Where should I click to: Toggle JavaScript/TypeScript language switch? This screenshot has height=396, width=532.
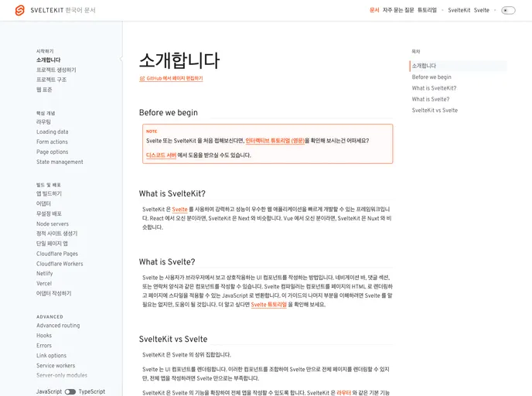[x=70, y=391]
